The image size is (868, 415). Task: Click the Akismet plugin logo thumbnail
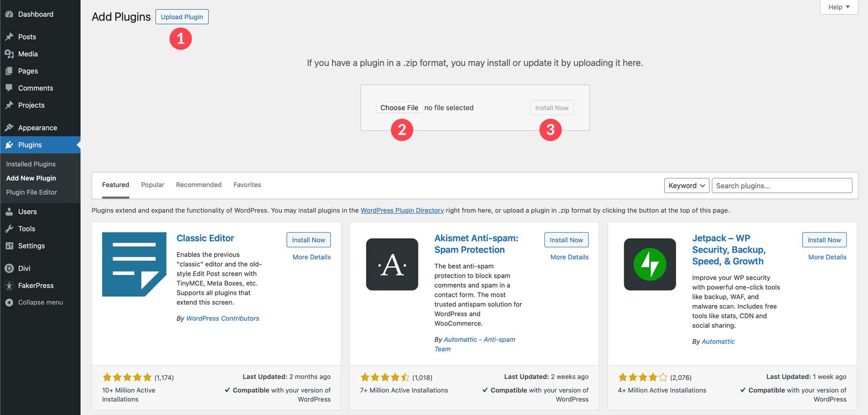(x=392, y=264)
